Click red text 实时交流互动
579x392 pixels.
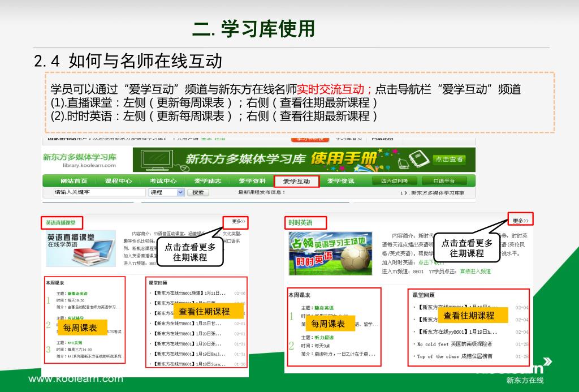(x=330, y=89)
